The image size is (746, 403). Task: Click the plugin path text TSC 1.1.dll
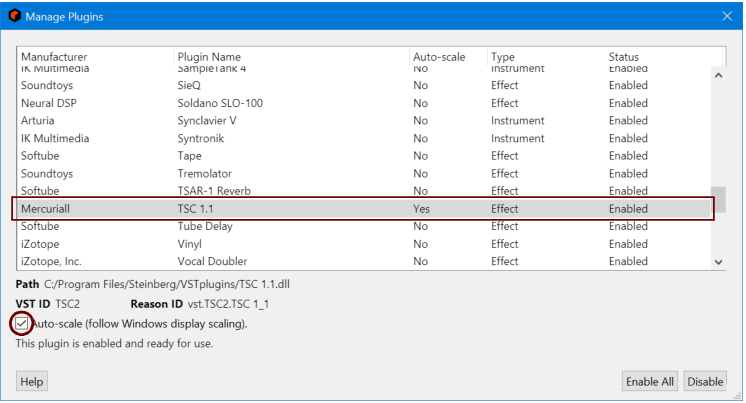[167, 285]
